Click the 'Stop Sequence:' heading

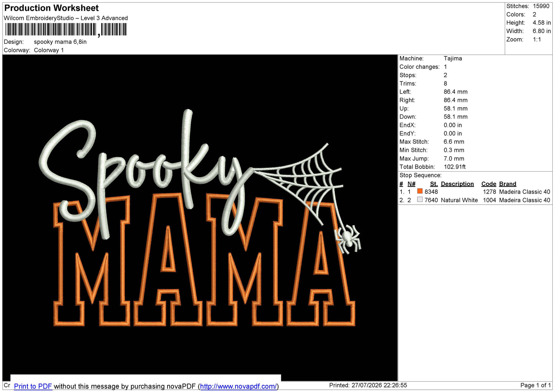(x=421, y=175)
